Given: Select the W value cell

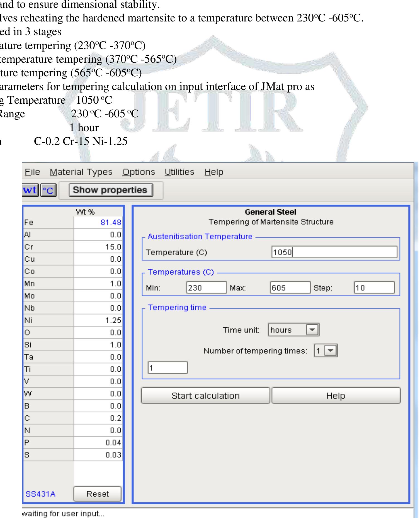Looking at the screenshot, I should pos(98,394).
